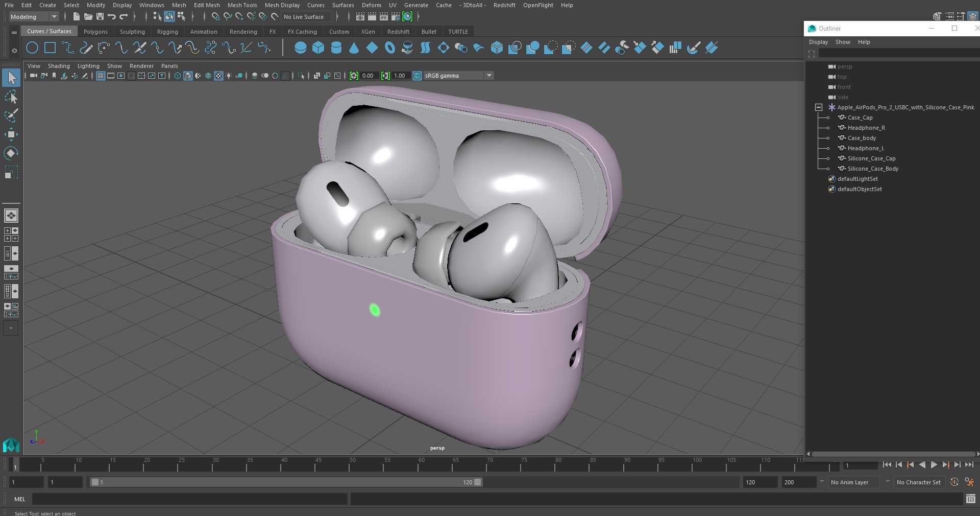
Task: Open the Mesh Tools menu
Action: (x=242, y=5)
